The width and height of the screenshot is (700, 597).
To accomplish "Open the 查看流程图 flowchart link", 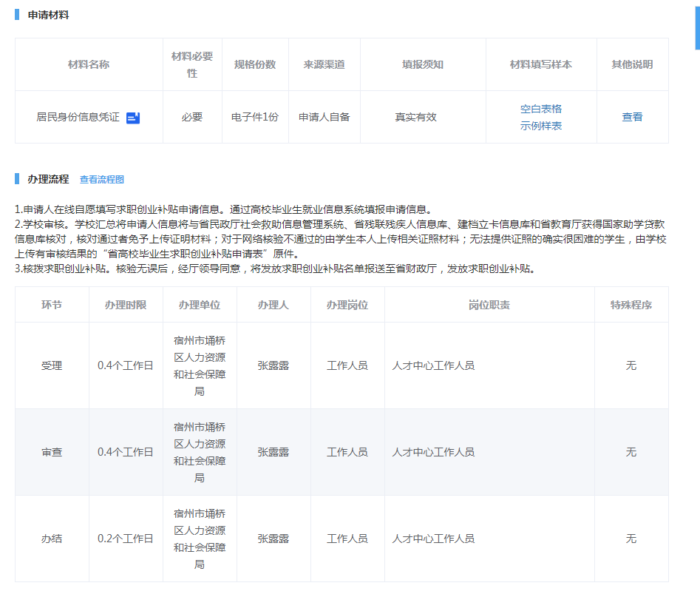I will pyautogui.click(x=102, y=180).
